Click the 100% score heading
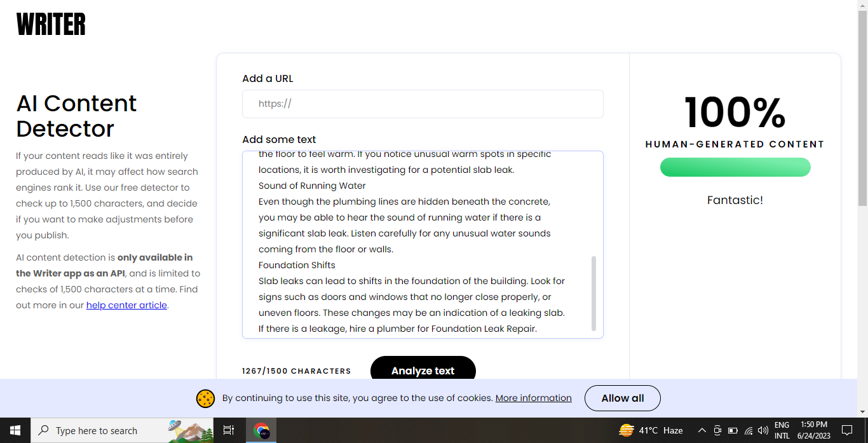Image resolution: width=868 pixels, height=443 pixels. 735,113
